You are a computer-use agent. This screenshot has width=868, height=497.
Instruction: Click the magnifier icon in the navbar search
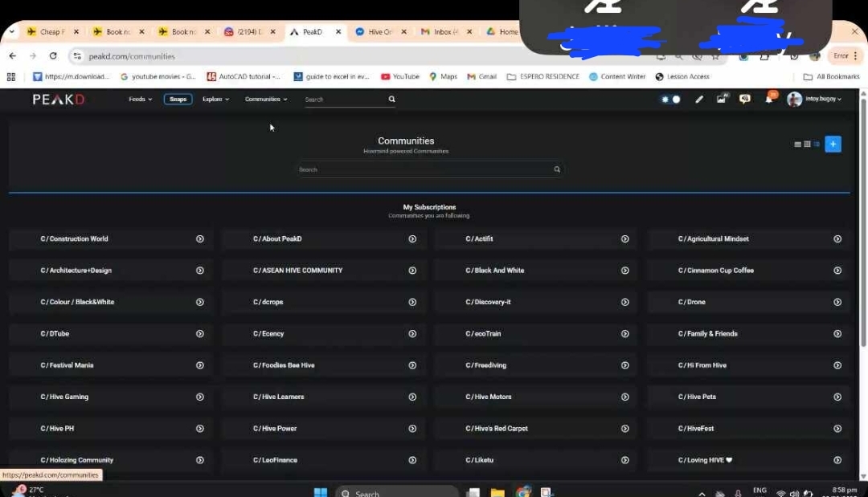pyautogui.click(x=392, y=99)
